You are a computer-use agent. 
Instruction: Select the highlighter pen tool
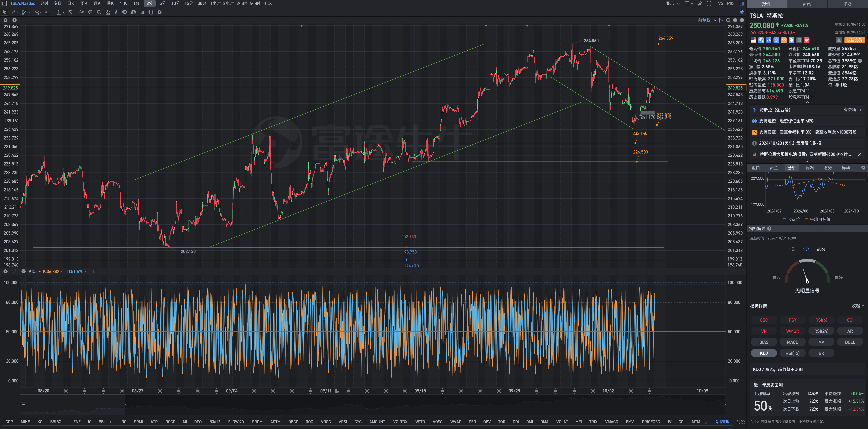(x=116, y=12)
